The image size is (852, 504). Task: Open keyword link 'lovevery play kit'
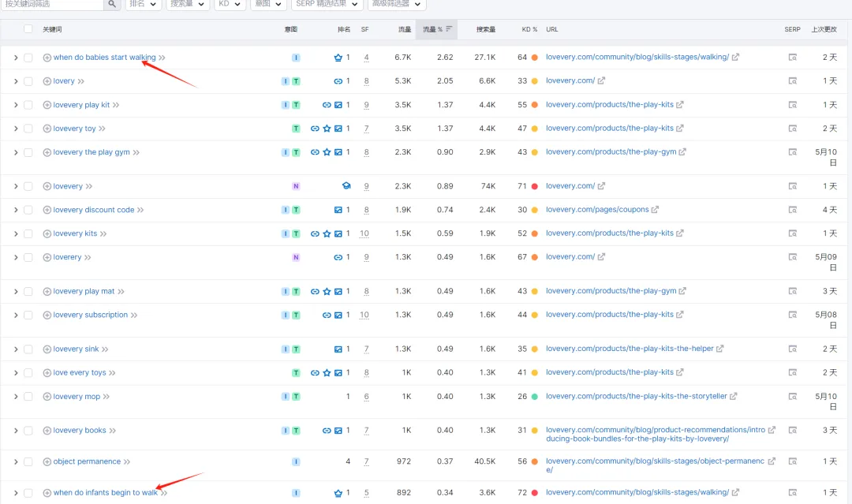point(81,105)
